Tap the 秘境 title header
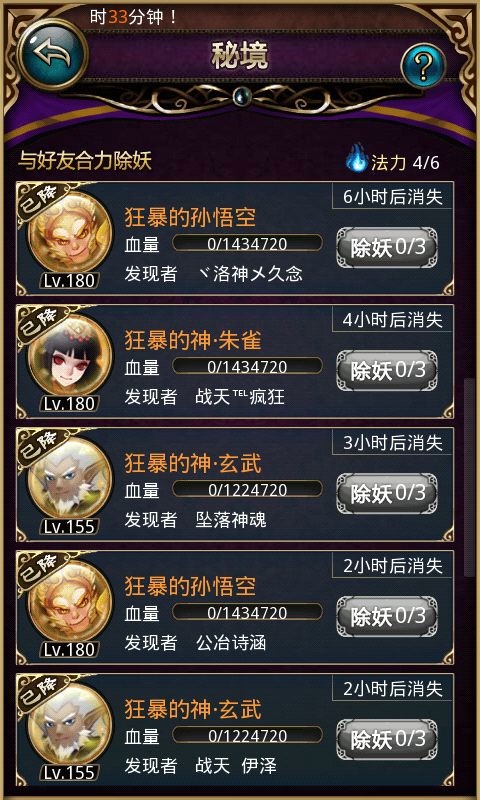 tap(240, 57)
